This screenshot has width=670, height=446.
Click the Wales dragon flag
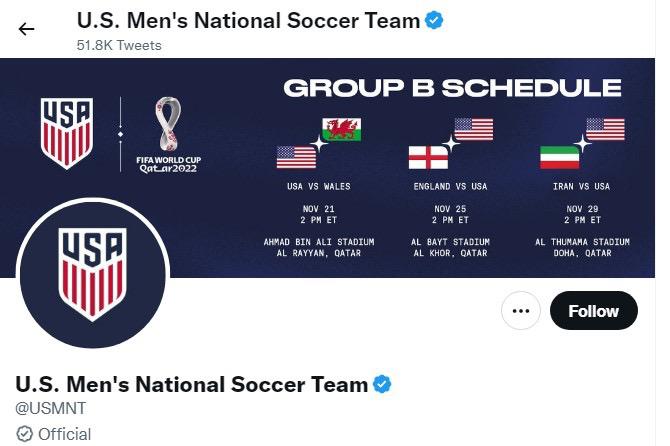click(x=341, y=130)
